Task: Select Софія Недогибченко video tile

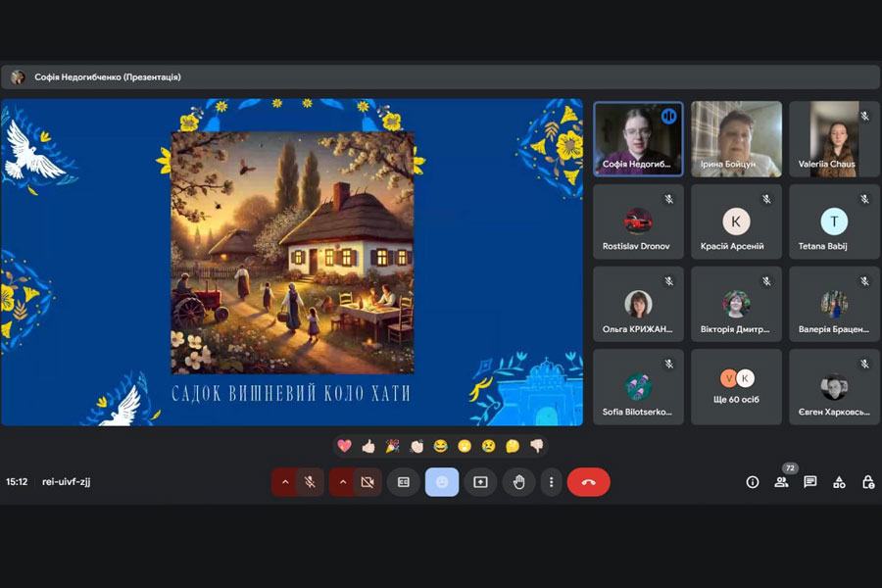Action: coord(638,139)
